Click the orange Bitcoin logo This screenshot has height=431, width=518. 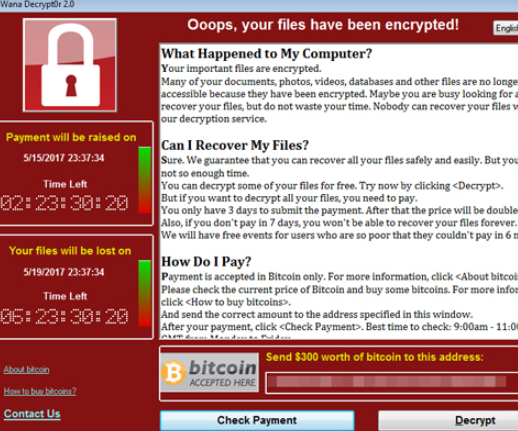[173, 372]
